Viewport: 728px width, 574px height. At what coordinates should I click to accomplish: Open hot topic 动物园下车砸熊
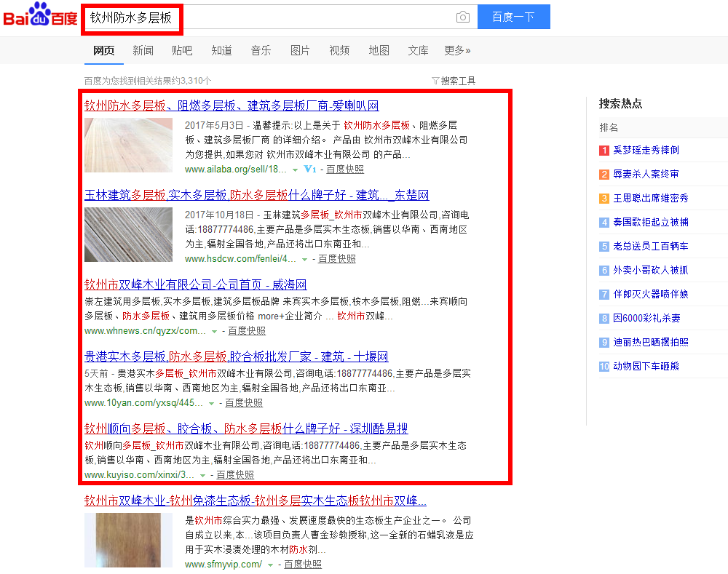[x=646, y=367]
